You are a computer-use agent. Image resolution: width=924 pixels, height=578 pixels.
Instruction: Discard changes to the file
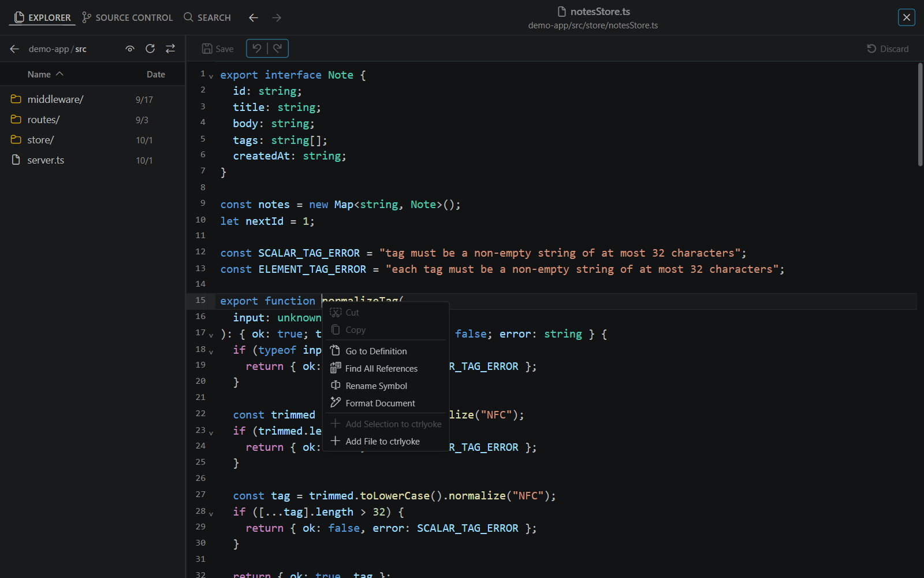pos(888,49)
